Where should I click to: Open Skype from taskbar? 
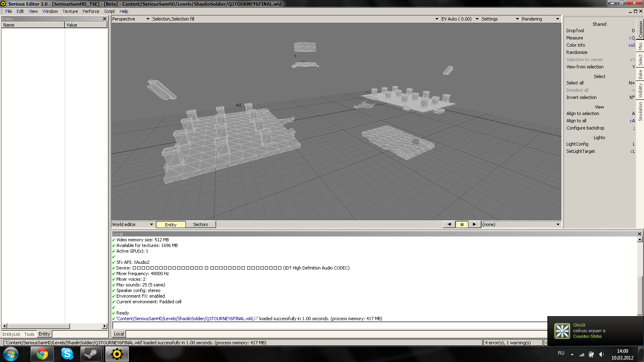(x=67, y=354)
